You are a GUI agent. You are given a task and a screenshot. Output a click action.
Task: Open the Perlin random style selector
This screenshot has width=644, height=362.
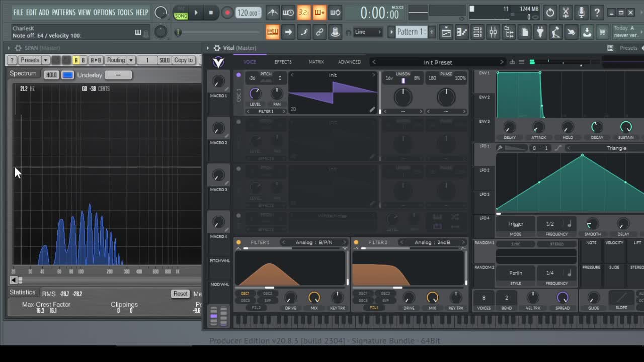[x=516, y=273]
